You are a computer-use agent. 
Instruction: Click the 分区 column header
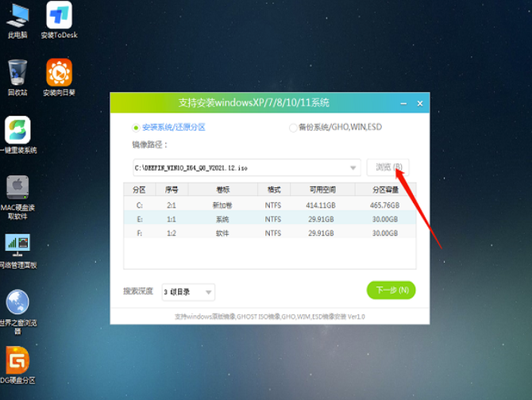click(x=140, y=190)
